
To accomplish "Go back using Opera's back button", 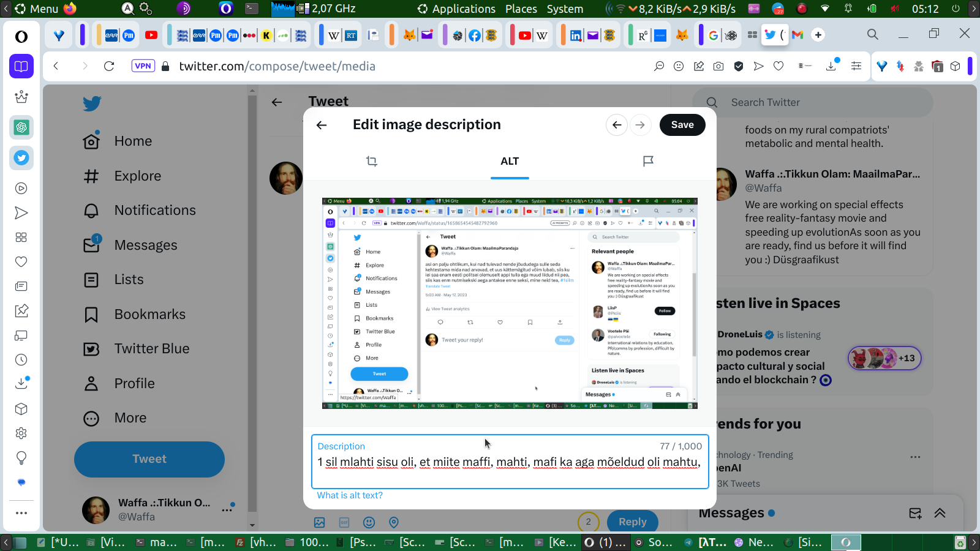I will 56,66.
